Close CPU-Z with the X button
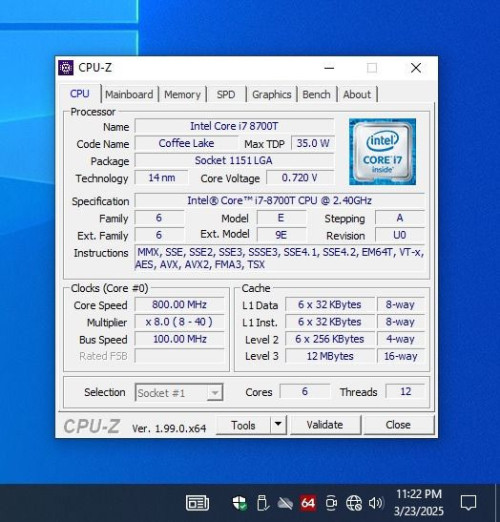This screenshot has width=500, height=522. [x=416, y=68]
